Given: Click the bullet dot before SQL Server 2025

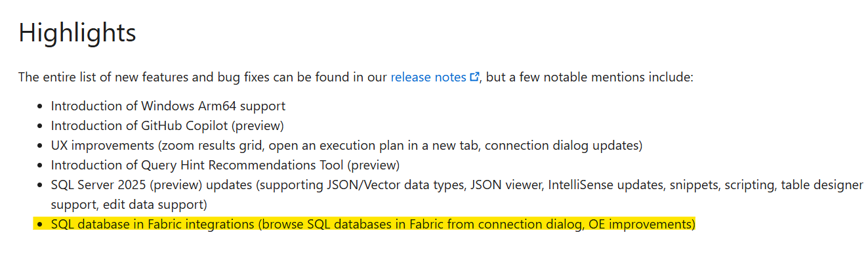Looking at the screenshot, I should tap(40, 185).
